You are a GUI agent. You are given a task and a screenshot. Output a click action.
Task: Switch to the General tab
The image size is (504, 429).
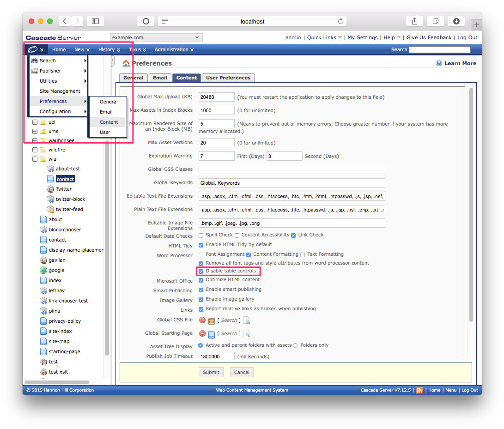pos(134,78)
